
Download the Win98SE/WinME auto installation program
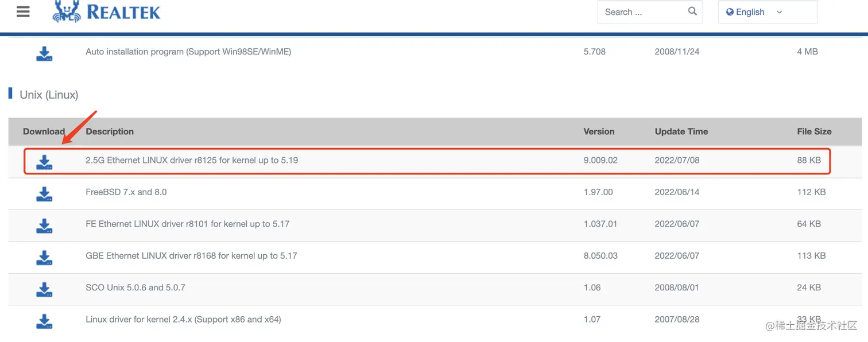(44, 54)
